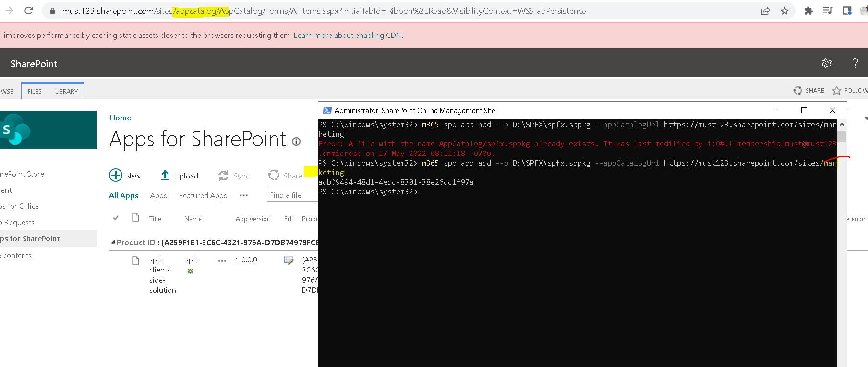Screen dimensions: 868x367
Task: Click SharePoint suite bar title
Action: [x=34, y=64]
